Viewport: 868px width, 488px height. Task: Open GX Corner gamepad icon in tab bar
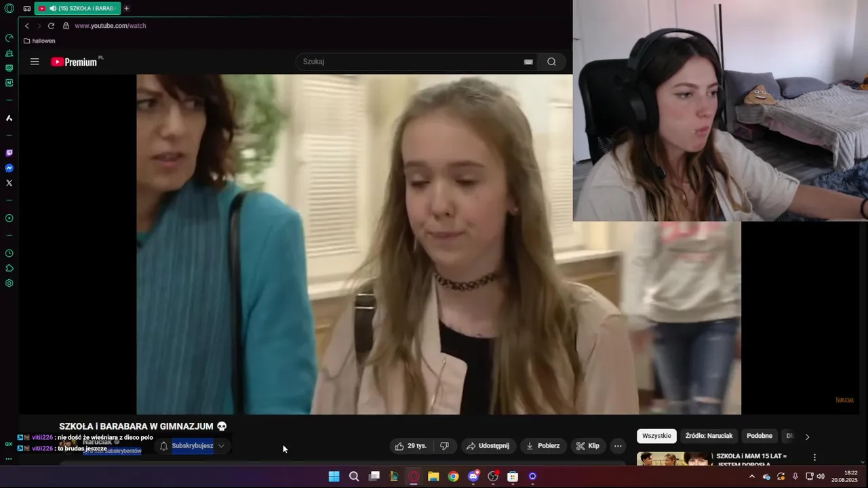pos(26,9)
